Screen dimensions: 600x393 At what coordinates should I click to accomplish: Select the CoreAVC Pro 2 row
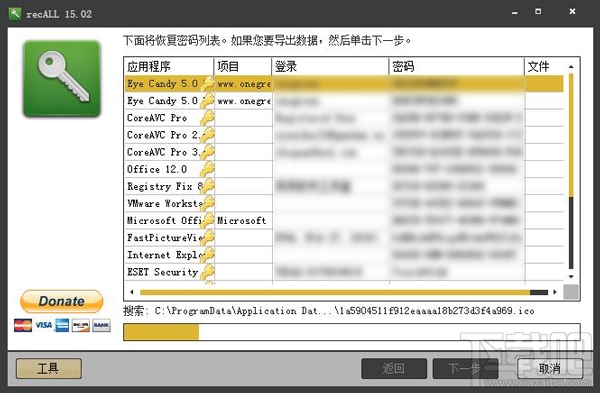344,135
